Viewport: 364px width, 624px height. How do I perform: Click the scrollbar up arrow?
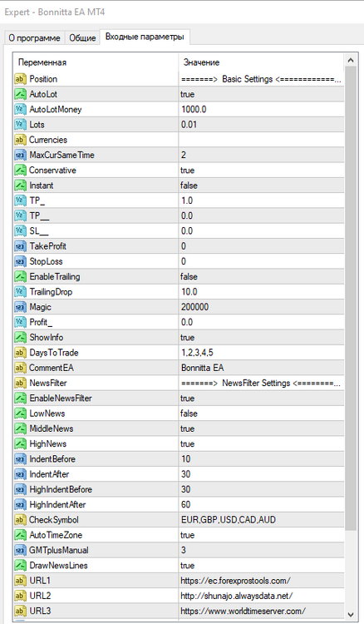[x=351, y=60]
